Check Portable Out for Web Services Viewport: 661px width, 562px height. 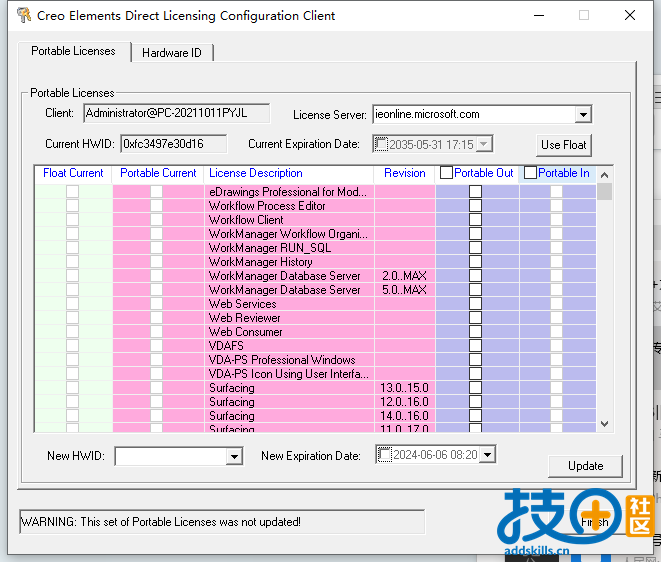click(476, 304)
